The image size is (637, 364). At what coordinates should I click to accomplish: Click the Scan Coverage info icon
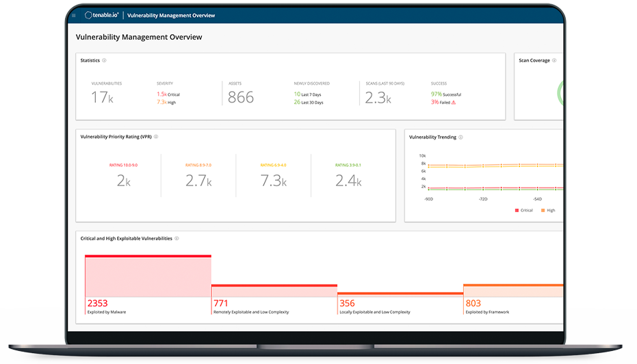click(x=554, y=60)
